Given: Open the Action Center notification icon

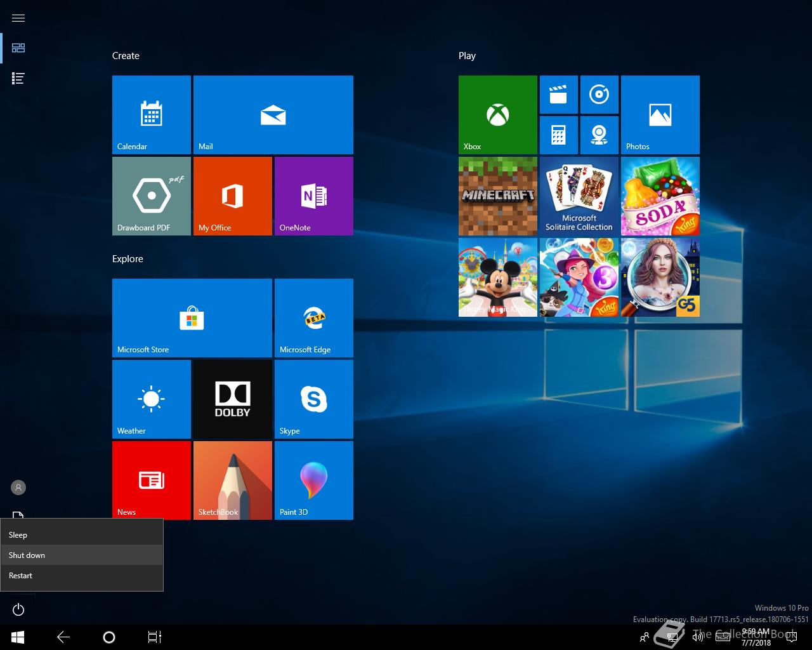Looking at the screenshot, I should (x=790, y=637).
